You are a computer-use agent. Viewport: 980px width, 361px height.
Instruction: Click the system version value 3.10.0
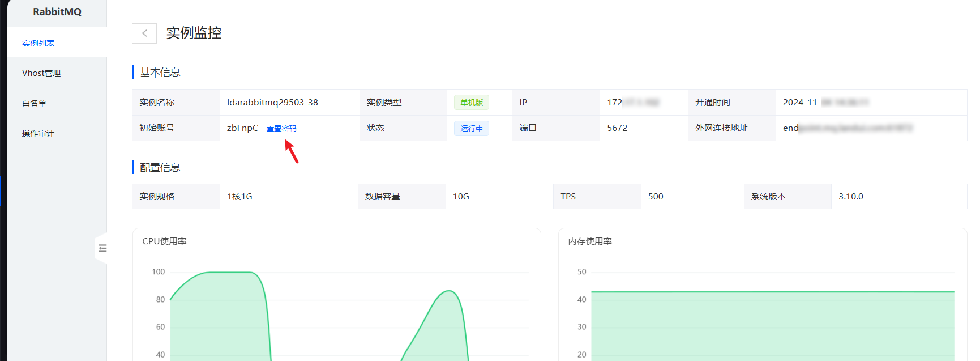tap(850, 197)
